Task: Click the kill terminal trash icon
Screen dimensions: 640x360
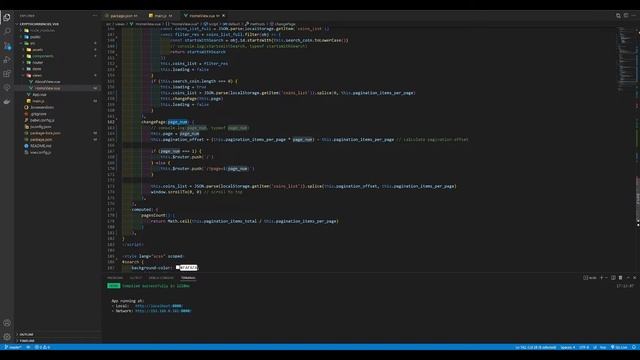Action: click(x=620, y=278)
